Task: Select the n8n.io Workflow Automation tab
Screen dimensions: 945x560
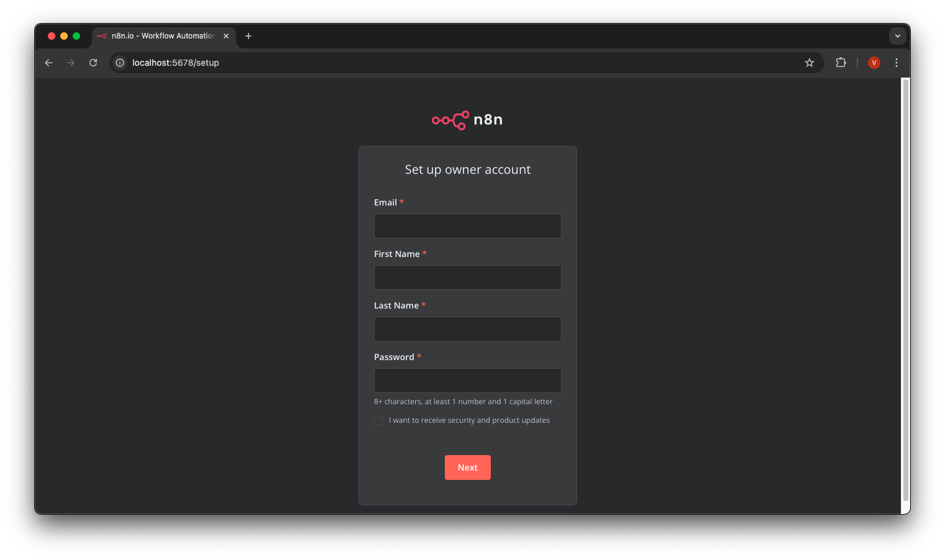Action: (x=164, y=36)
